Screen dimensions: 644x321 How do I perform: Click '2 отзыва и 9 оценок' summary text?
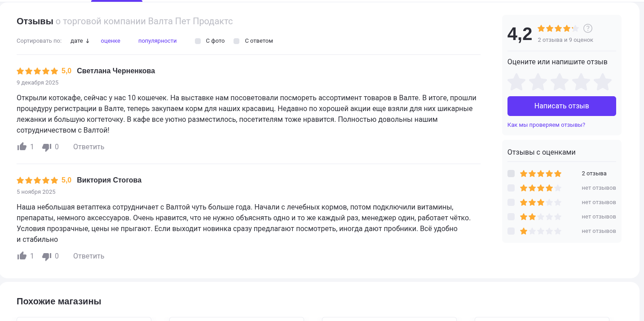point(565,40)
